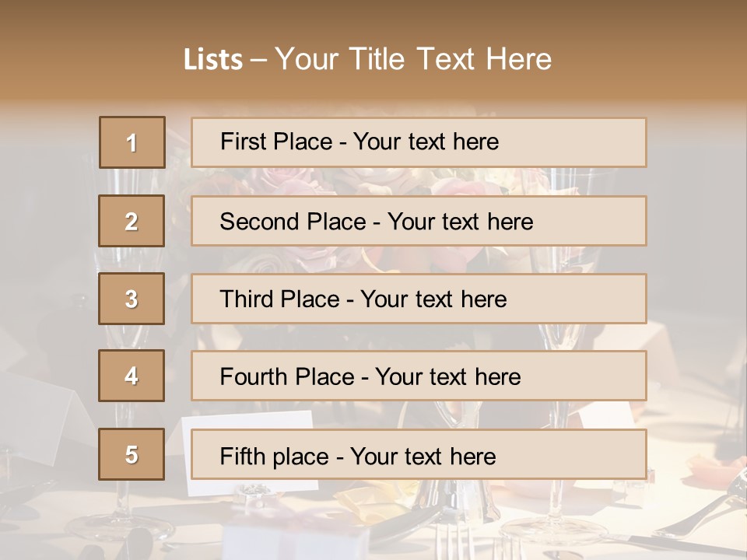Click the Third Place text bar
Viewport: 747px width, 560px height.
pyautogui.click(x=419, y=299)
